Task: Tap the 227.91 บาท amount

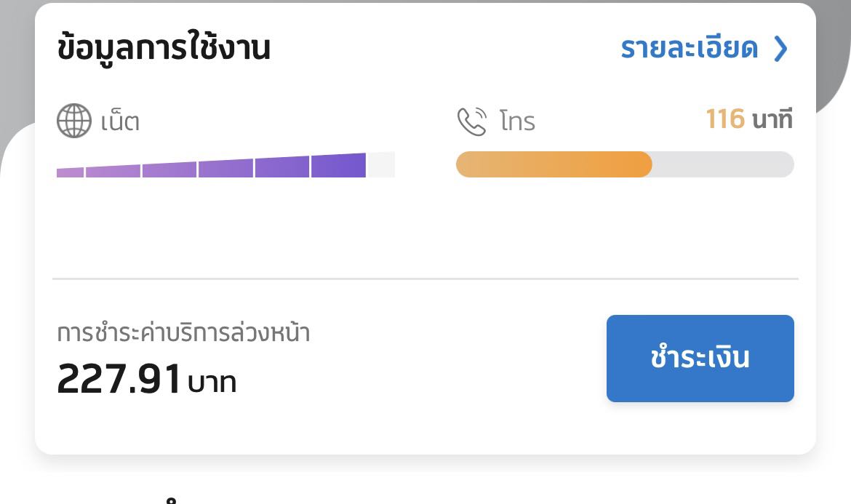Action: coord(146,379)
